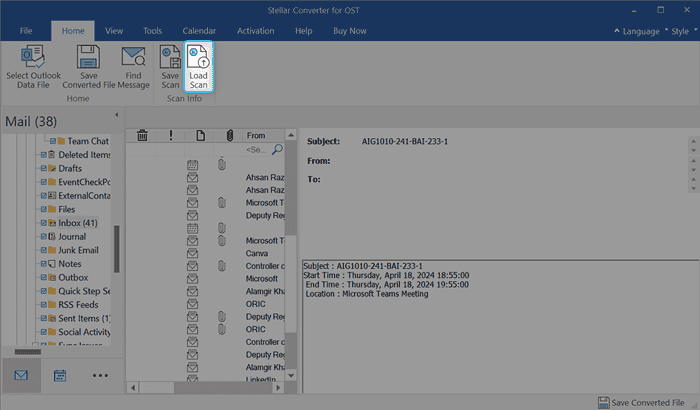Open Find Message tool

[x=133, y=67]
